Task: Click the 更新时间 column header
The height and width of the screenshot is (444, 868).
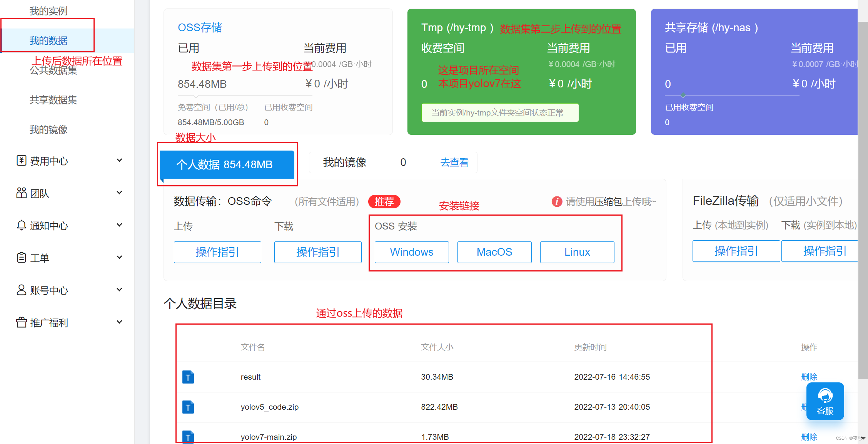Action: (x=590, y=347)
